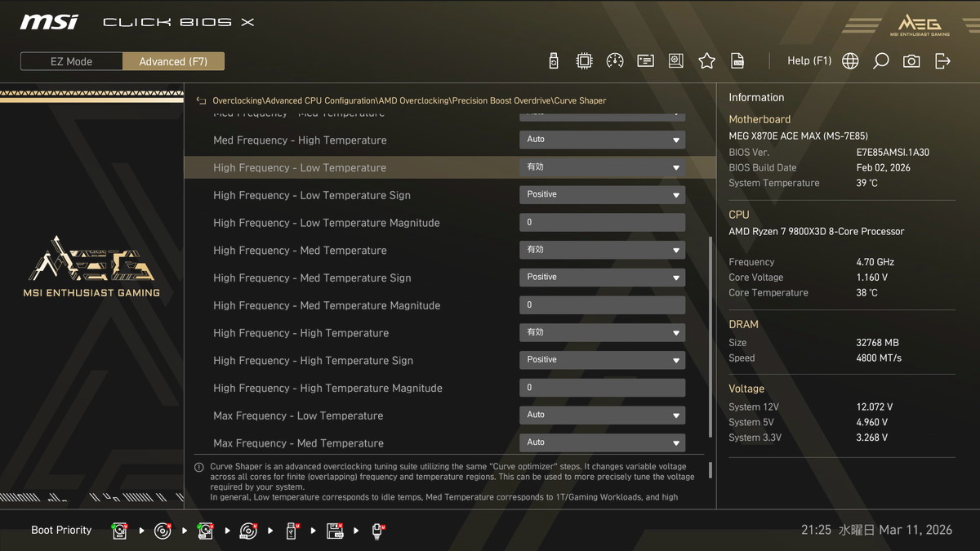Open the LOG file icon
This screenshot has width=980, height=551.
737,61
